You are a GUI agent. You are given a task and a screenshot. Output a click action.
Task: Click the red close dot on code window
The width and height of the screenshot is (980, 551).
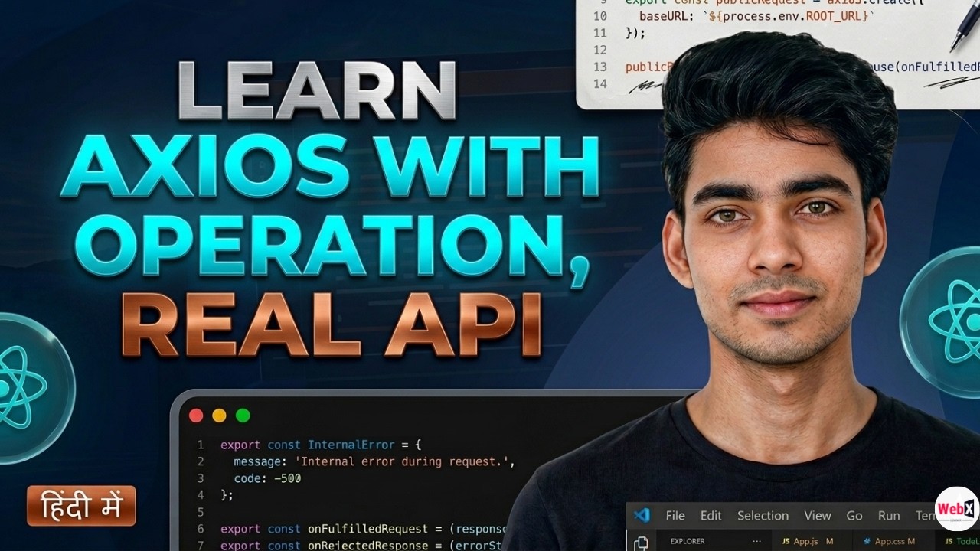pyautogui.click(x=196, y=416)
